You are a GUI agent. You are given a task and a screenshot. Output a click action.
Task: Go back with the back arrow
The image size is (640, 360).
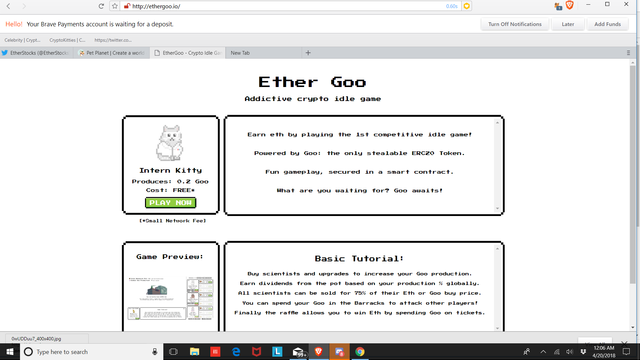click(8, 6)
